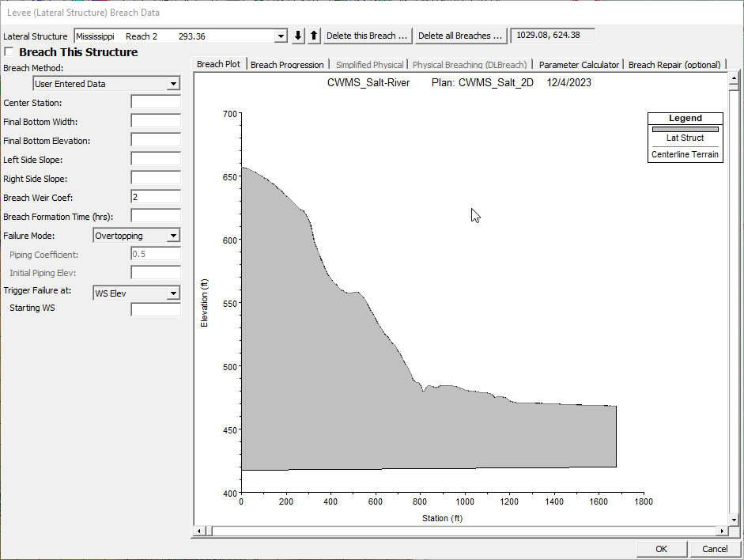The height and width of the screenshot is (560, 744).
Task: Open the Breach Method dropdown
Action: pyautogui.click(x=176, y=83)
